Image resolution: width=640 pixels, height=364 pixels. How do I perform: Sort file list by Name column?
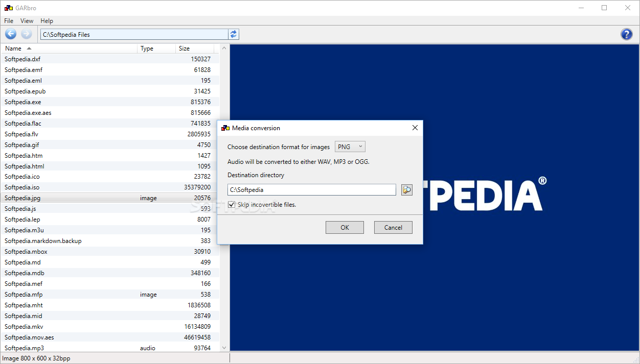70,48
